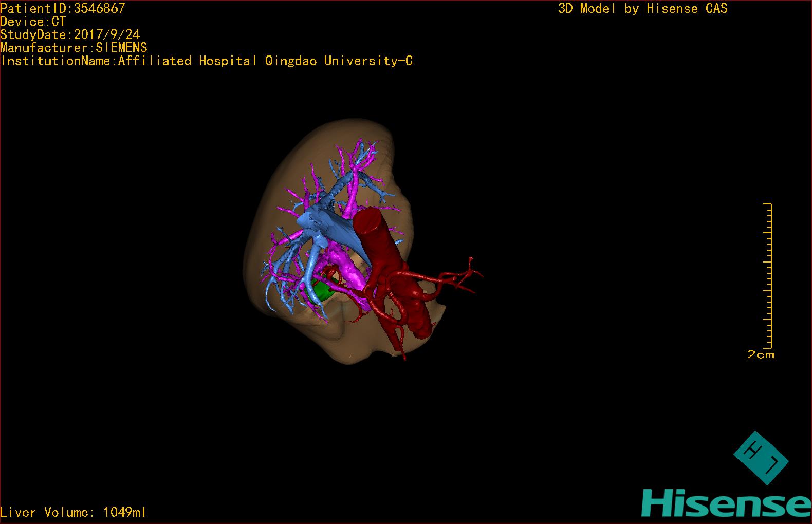
Task: Click the yellow scale ruler
Action: click(x=768, y=276)
